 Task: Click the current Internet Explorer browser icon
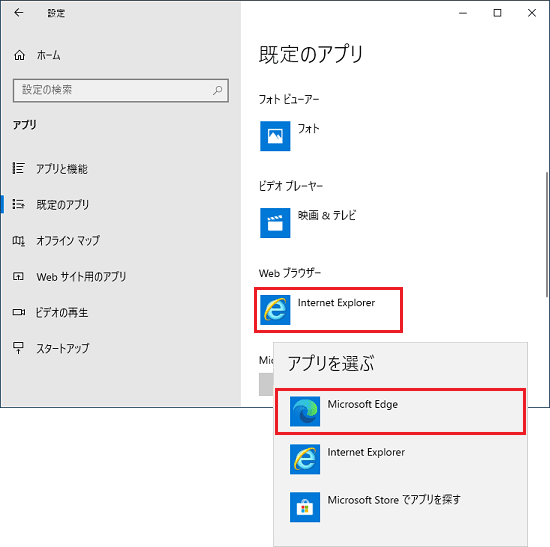[x=275, y=310]
